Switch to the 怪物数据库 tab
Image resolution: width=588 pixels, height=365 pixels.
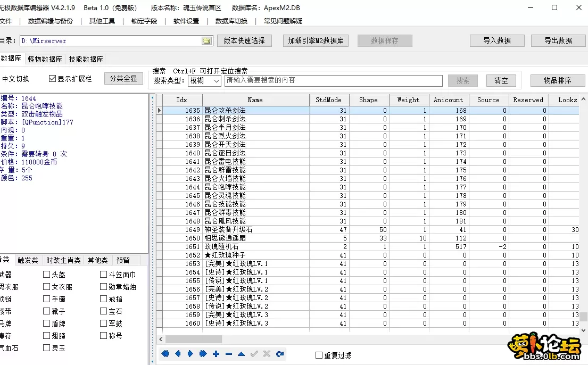(x=45, y=59)
